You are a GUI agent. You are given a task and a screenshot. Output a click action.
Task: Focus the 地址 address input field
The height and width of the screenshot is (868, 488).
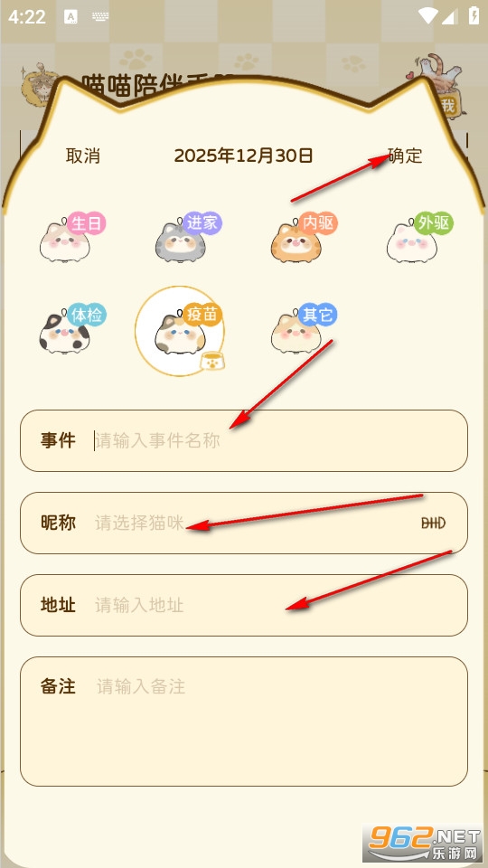[x=243, y=605]
